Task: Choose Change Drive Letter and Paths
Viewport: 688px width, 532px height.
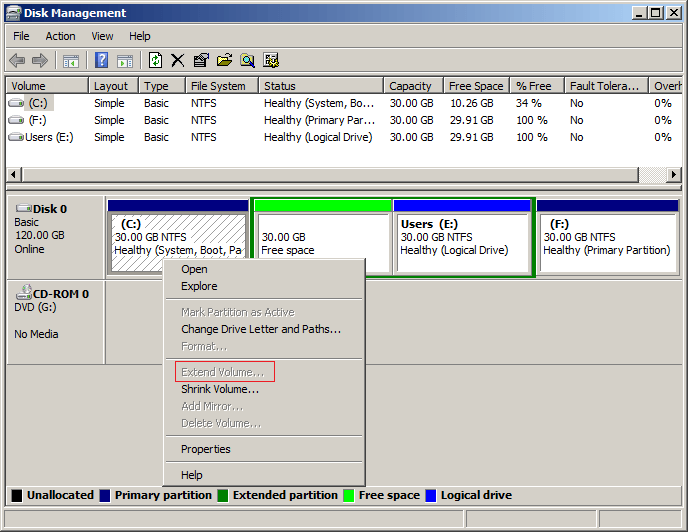Action: coord(260,329)
